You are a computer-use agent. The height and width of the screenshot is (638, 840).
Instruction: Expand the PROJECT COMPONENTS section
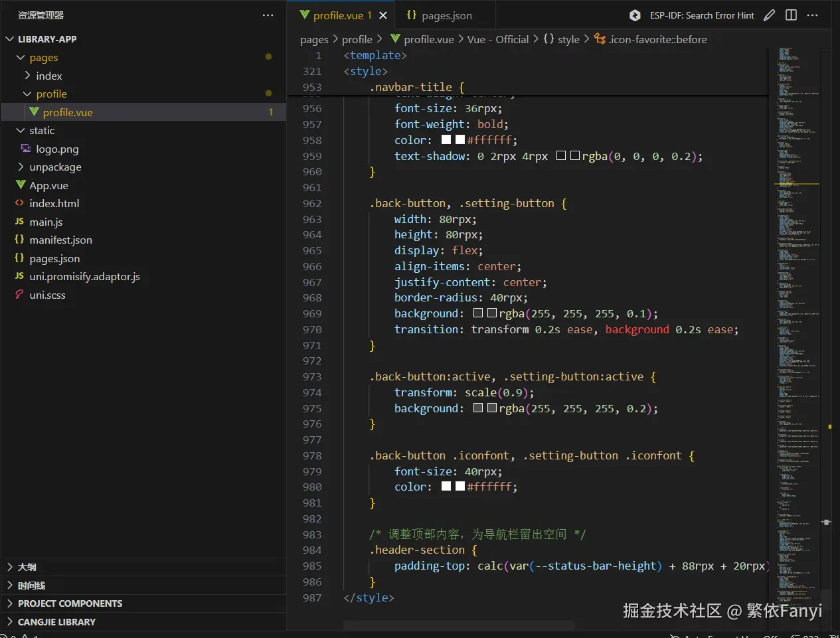(x=143, y=603)
